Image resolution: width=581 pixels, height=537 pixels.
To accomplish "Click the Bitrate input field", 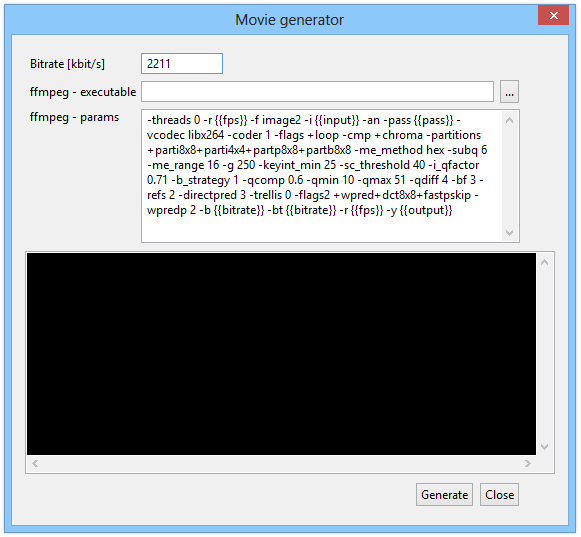I will coord(182,64).
